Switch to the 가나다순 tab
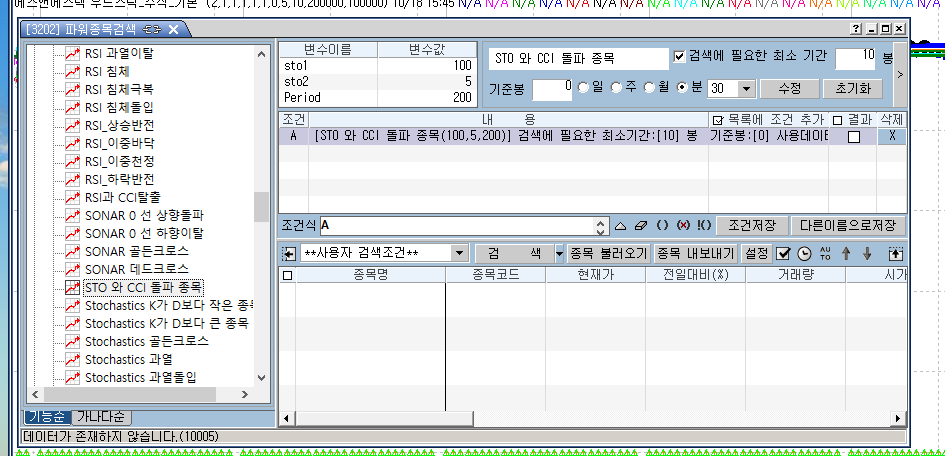The image size is (945, 456). point(100,417)
